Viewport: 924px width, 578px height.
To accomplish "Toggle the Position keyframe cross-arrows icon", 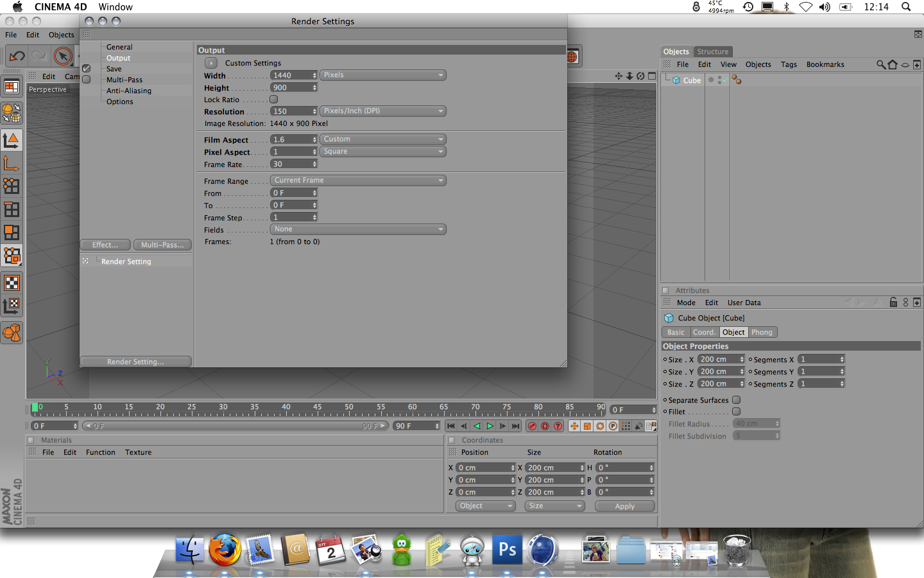I will 574,426.
